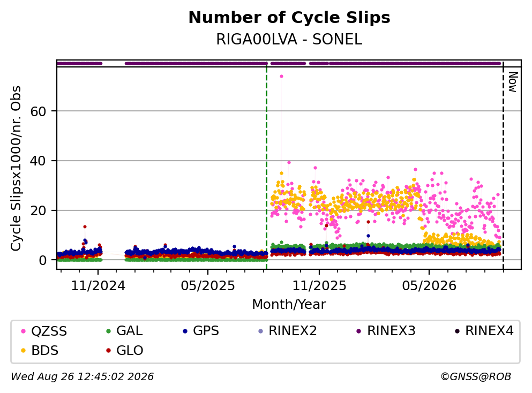Click the RINEX2 legend label

click(x=293, y=330)
